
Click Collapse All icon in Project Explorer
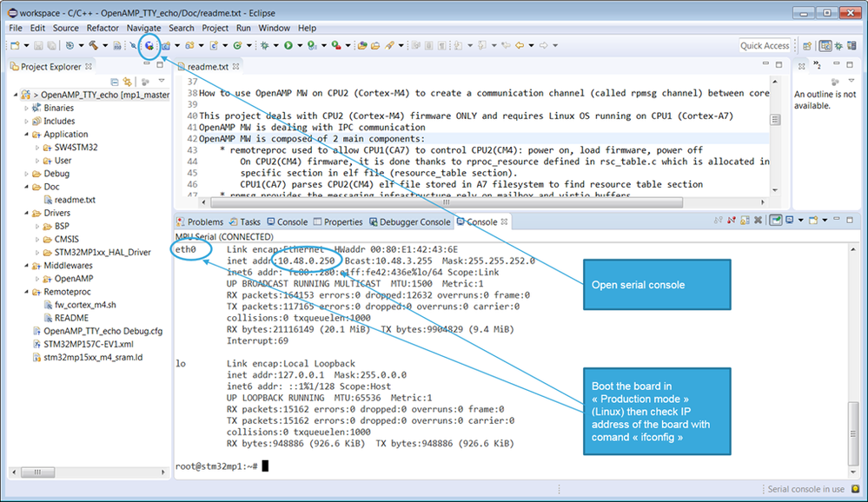[x=115, y=82]
